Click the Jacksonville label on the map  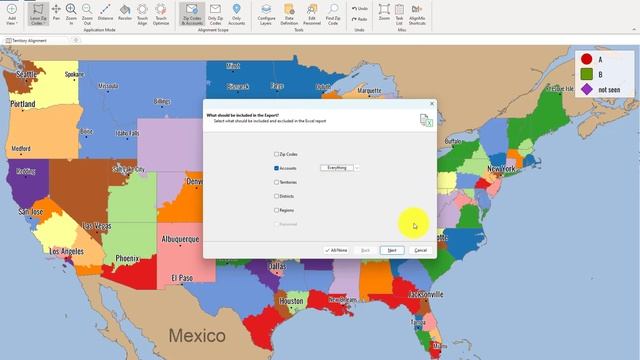coord(426,294)
